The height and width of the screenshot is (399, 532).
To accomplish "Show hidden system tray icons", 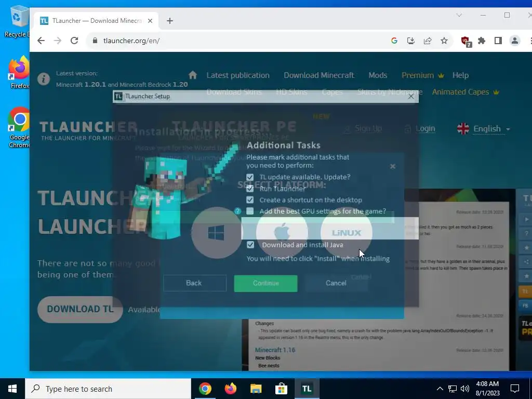I will point(440,389).
